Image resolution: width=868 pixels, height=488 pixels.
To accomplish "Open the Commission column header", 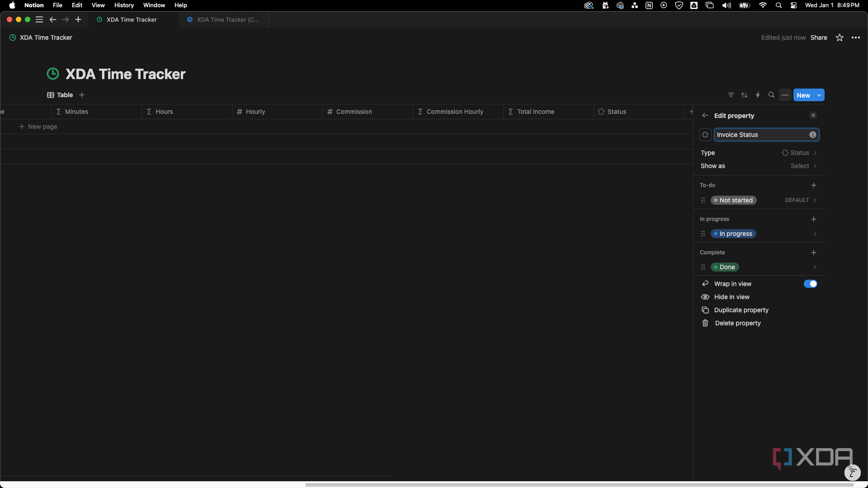I will (x=368, y=112).
